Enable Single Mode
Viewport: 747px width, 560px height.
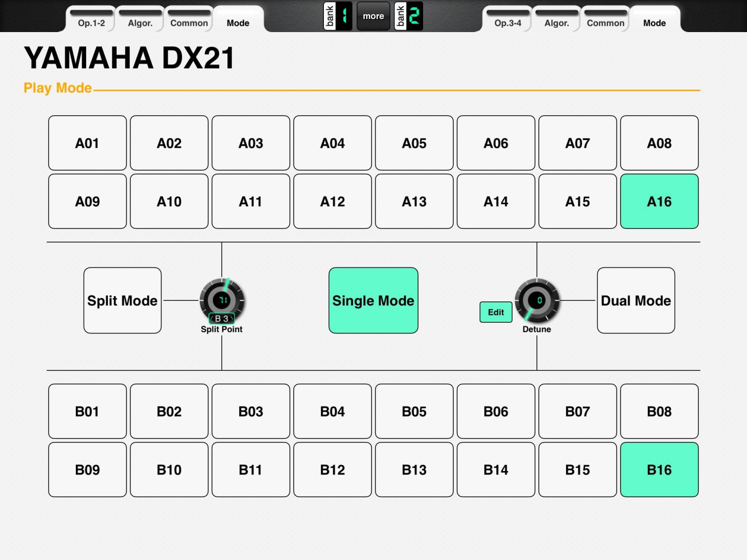pyautogui.click(x=373, y=300)
